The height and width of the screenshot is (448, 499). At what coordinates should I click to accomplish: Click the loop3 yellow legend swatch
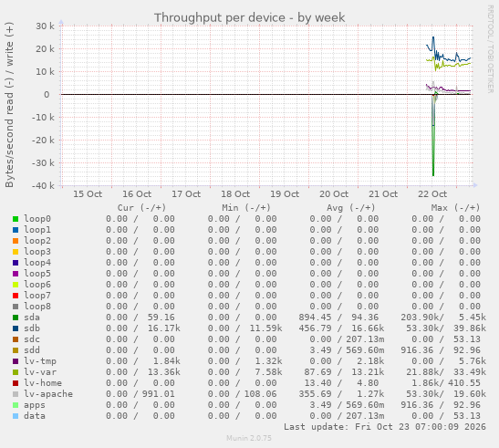[x=16, y=252]
